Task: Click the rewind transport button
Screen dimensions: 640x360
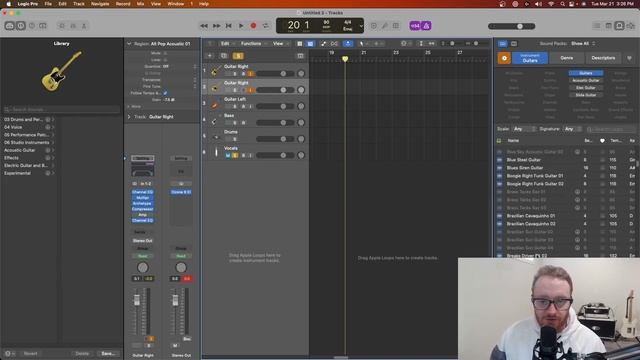Action: (x=204, y=26)
